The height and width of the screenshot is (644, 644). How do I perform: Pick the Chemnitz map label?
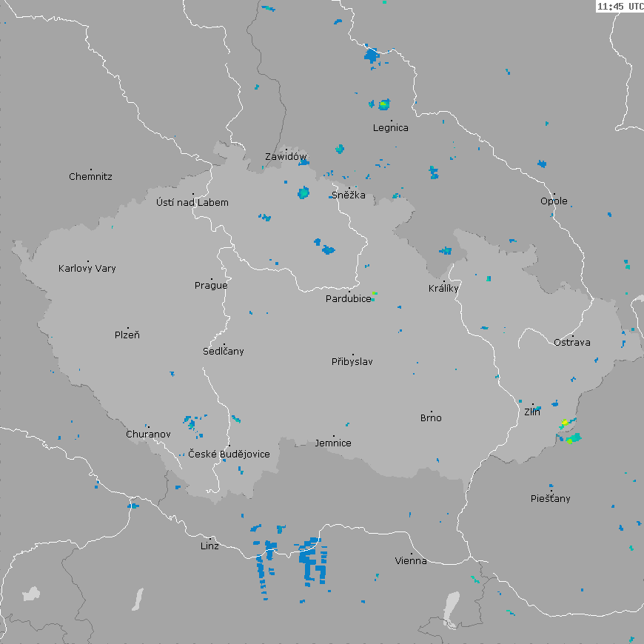[x=90, y=177]
